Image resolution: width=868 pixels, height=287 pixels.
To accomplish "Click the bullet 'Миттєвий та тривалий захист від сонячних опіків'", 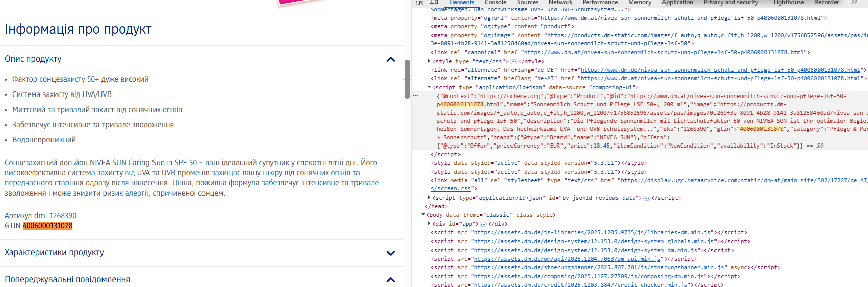I will pyautogui.click(x=97, y=110).
